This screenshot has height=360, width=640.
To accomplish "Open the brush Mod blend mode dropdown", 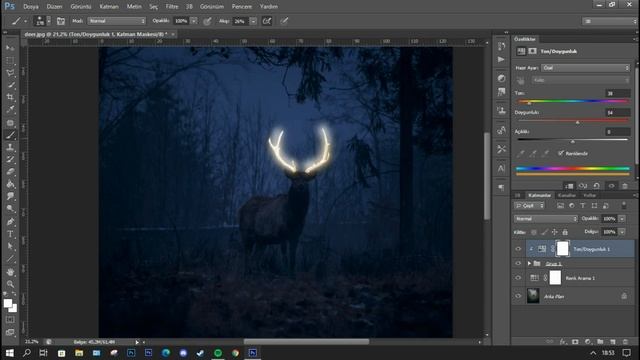I will click(117, 21).
